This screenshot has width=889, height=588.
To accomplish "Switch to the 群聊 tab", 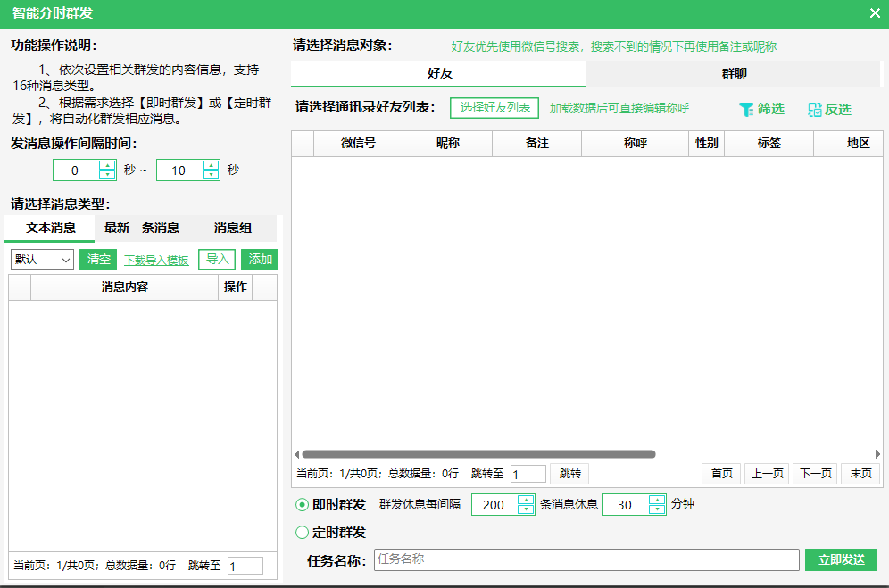I will [x=734, y=73].
